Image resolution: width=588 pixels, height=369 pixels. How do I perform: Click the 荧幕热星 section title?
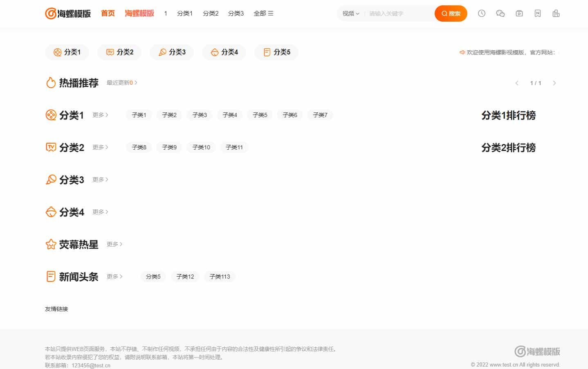[79, 245]
